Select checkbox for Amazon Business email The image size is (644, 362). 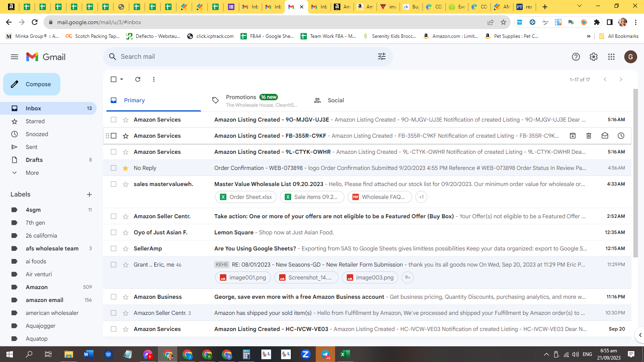click(x=114, y=297)
